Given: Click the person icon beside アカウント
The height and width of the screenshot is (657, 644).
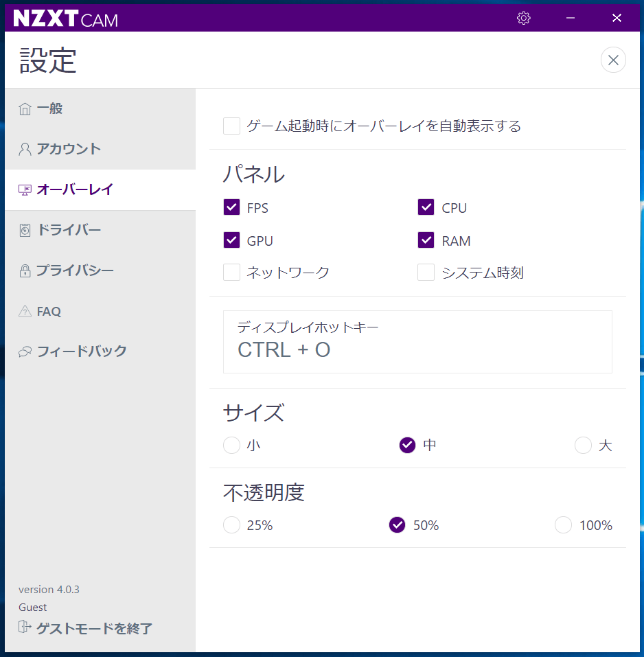Looking at the screenshot, I should (x=25, y=149).
